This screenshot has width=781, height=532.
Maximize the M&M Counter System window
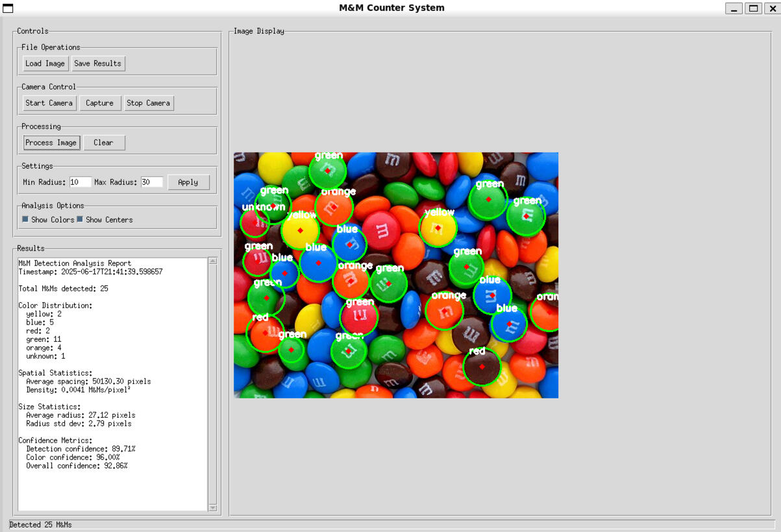753,8
